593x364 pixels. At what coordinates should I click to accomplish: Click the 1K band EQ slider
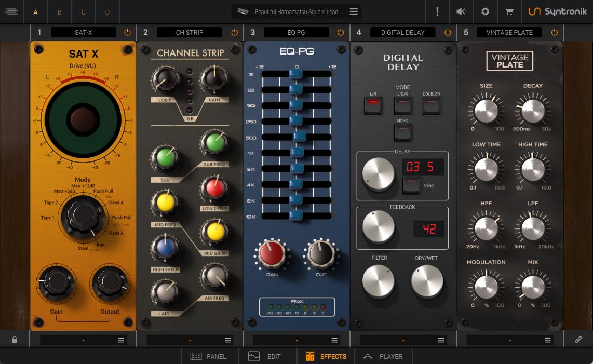pyautogui.click(x=296, y=153)
